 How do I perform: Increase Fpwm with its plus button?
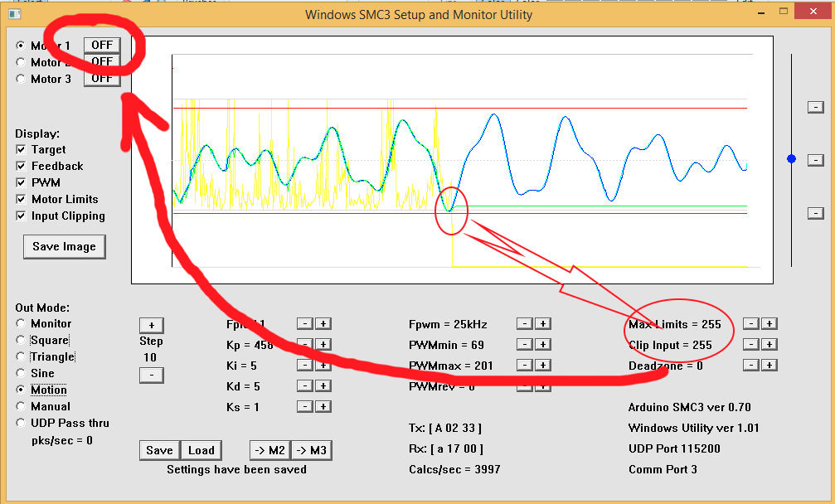tap(543, 323)
